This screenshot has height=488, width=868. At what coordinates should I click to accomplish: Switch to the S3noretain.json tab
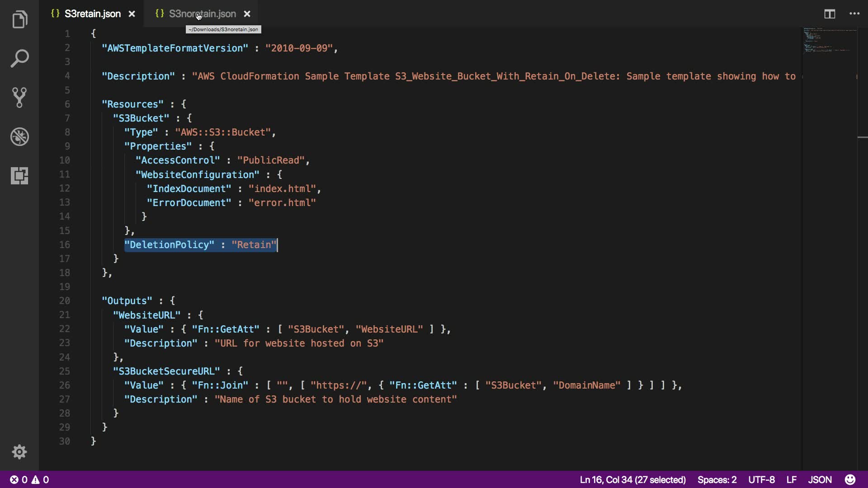pos(202,14)
